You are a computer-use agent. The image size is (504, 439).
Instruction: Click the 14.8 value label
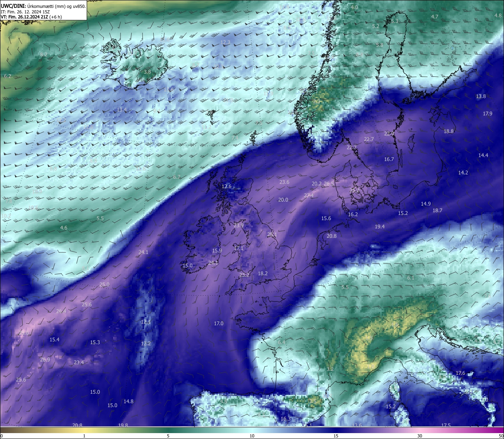tap(128, 402)
